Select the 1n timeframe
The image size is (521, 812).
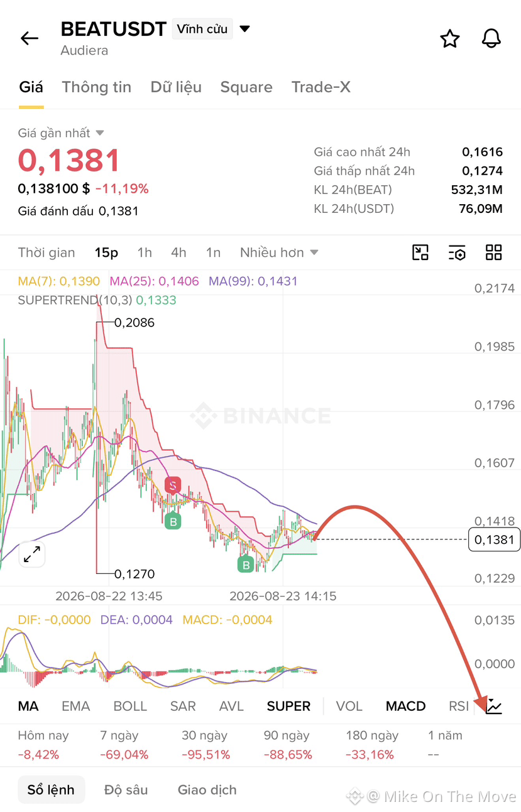tap(213, 252)
